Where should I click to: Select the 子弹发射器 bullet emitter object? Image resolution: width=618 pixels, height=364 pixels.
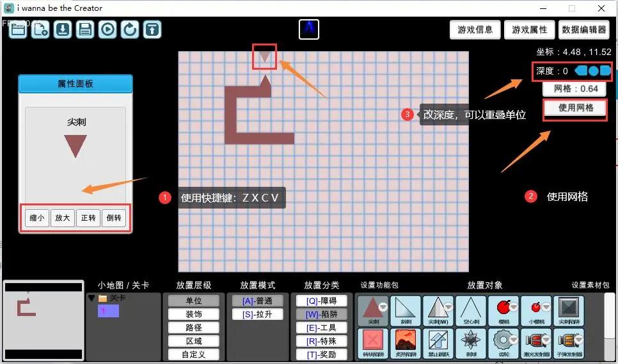569,343
